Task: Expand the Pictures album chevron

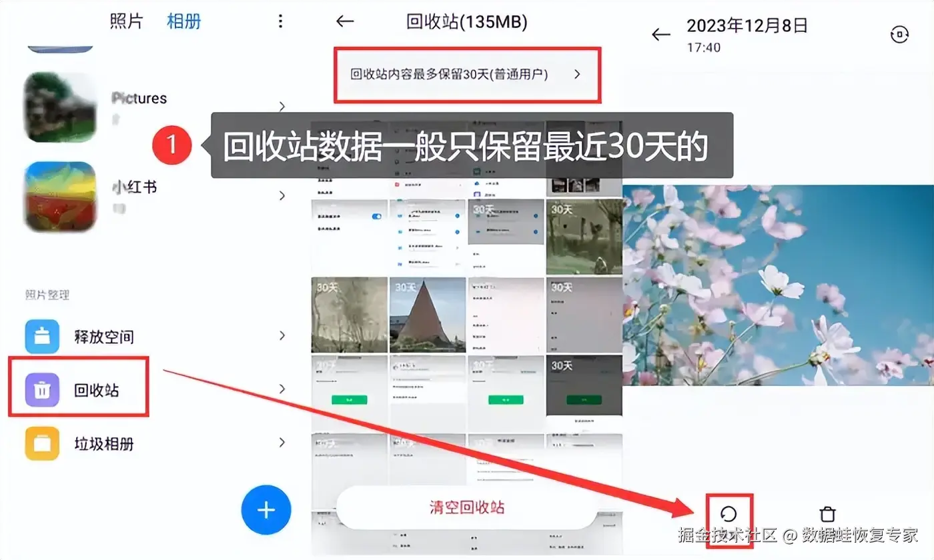Action: (282, 107)
